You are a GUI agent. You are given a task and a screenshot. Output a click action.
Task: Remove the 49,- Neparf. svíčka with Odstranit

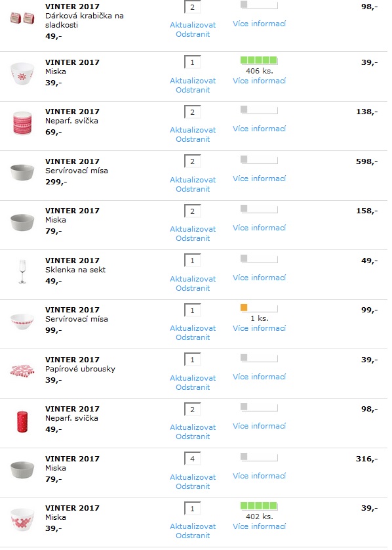coord(193,436)
